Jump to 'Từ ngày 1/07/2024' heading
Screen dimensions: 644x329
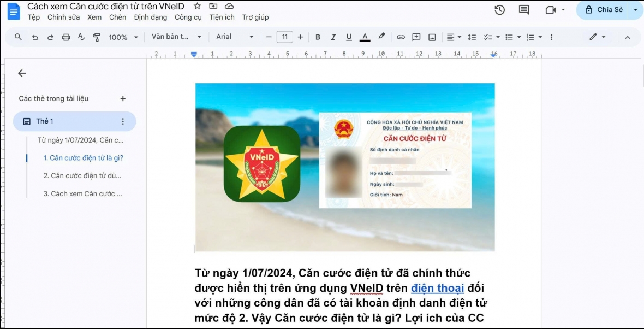coord(81,140)
